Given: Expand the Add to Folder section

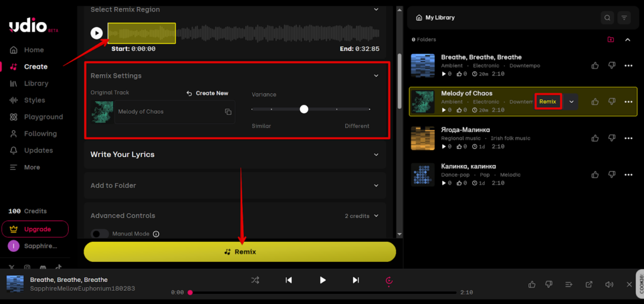Looking at the screenshot, I should click(x=376, y=185).
